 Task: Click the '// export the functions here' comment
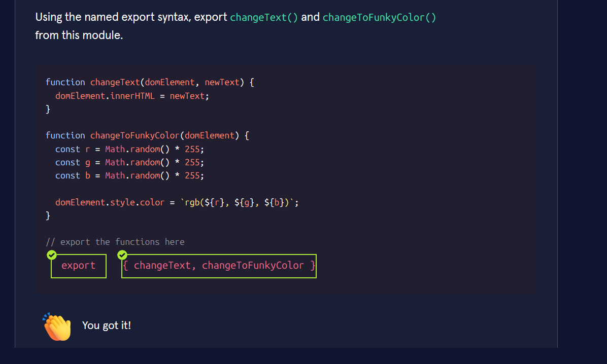115,242
